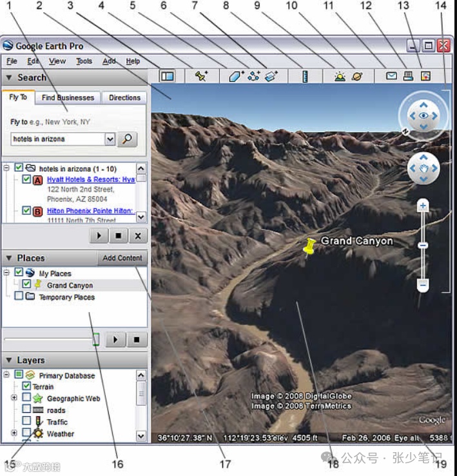Open the Ruler measurement tool
The width and height of the screenshot is (457, 476).
306,77
